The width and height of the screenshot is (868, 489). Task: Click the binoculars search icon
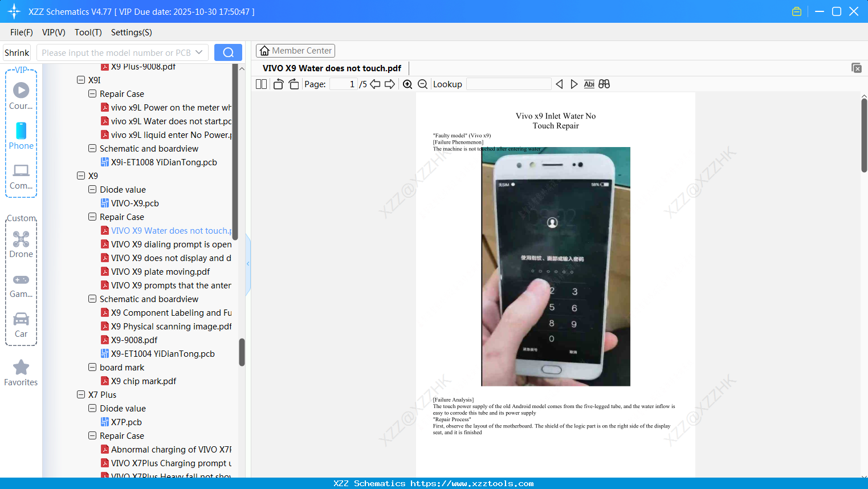[604, 84]
